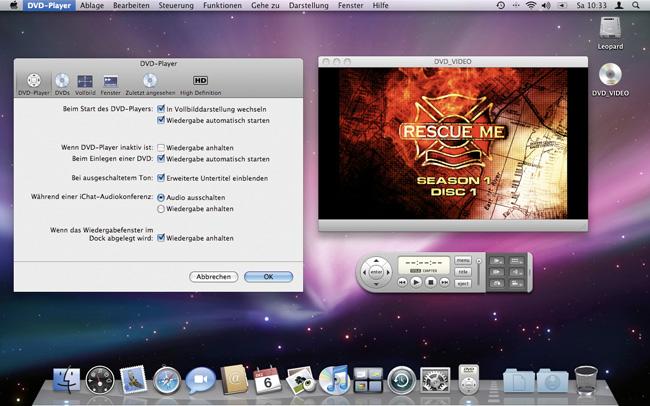650x406 pixels.
Task: Click the step frame button in controller drawer
Action: coord(497,272)
